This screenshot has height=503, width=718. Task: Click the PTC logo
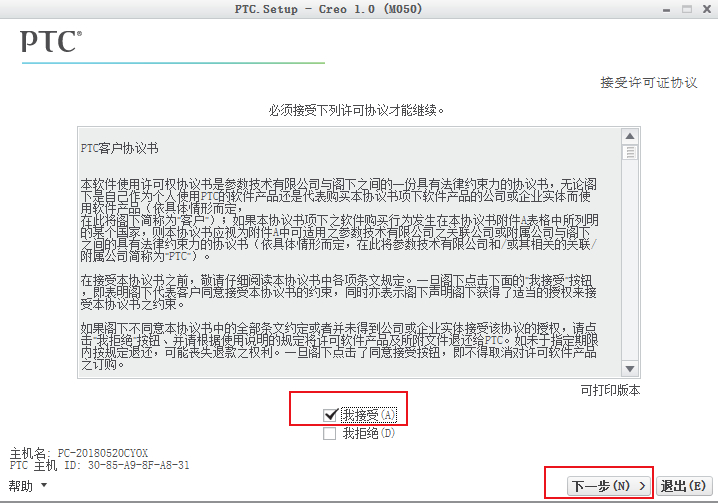pyautogui.click(x=51, y=41)
